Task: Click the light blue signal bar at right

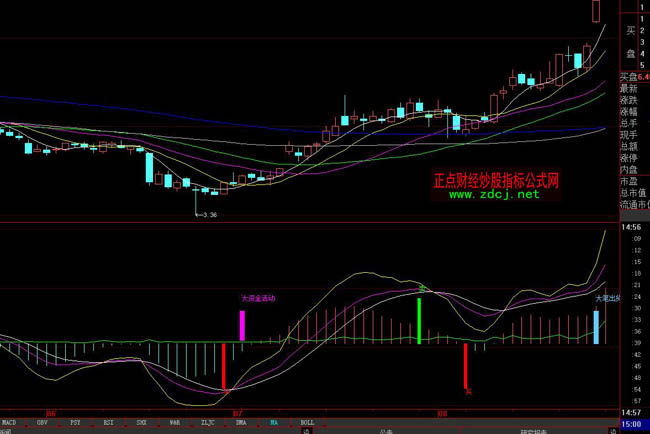Action: pos(597,327)
